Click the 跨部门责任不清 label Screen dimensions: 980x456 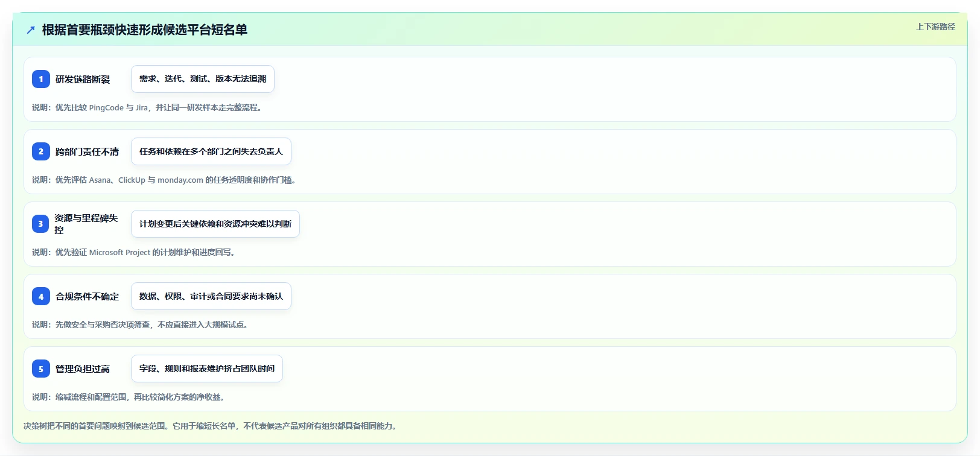click(87, 152)
